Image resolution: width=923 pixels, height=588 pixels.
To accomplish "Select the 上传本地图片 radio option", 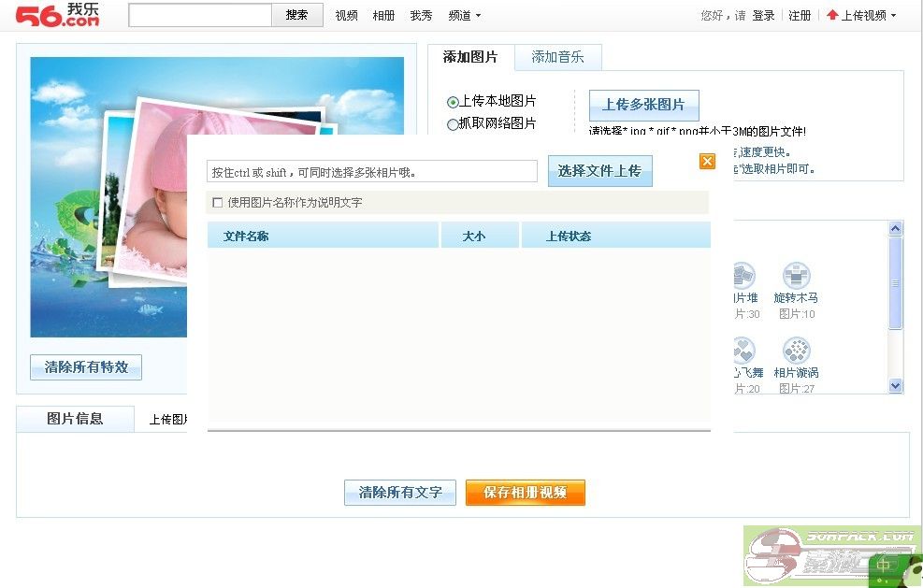I will click(453, 102).
